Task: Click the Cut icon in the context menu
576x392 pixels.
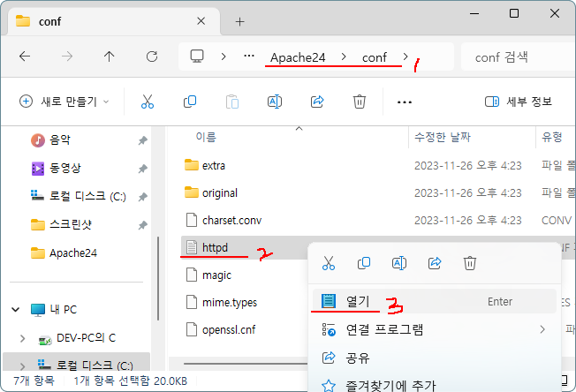Action: tap(329, 263)
